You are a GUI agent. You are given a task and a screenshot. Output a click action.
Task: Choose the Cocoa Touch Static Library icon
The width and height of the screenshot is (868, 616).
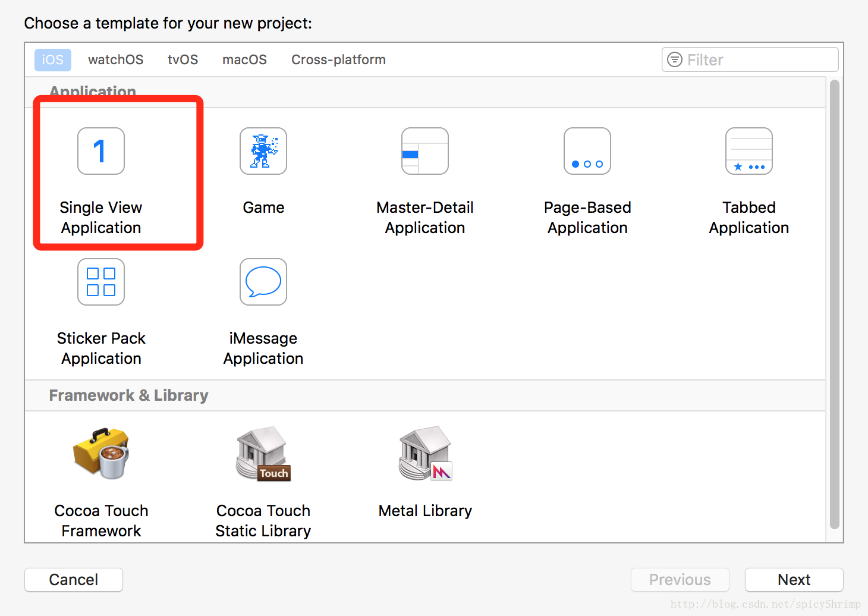pyautogui.click(x=263, y=454)
